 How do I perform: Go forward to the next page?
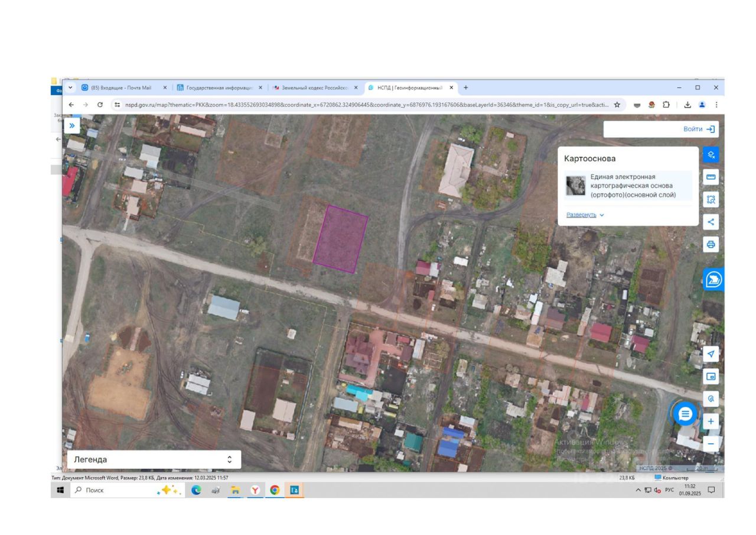tap(86, 105)
